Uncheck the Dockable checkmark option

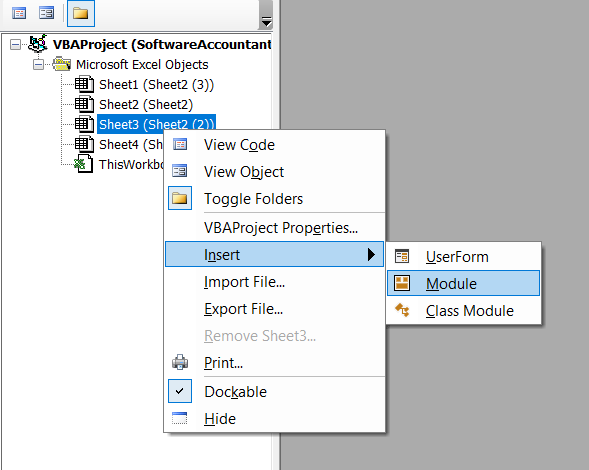pos(180,391)
